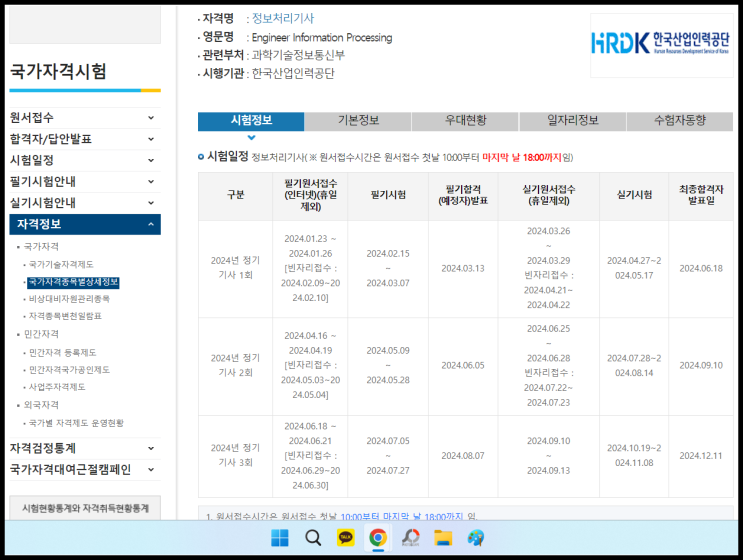Open the highlighted 국가자격종목별상세정보 link
This screenshot has height=560, width=743.
click(x=73, y=282)
